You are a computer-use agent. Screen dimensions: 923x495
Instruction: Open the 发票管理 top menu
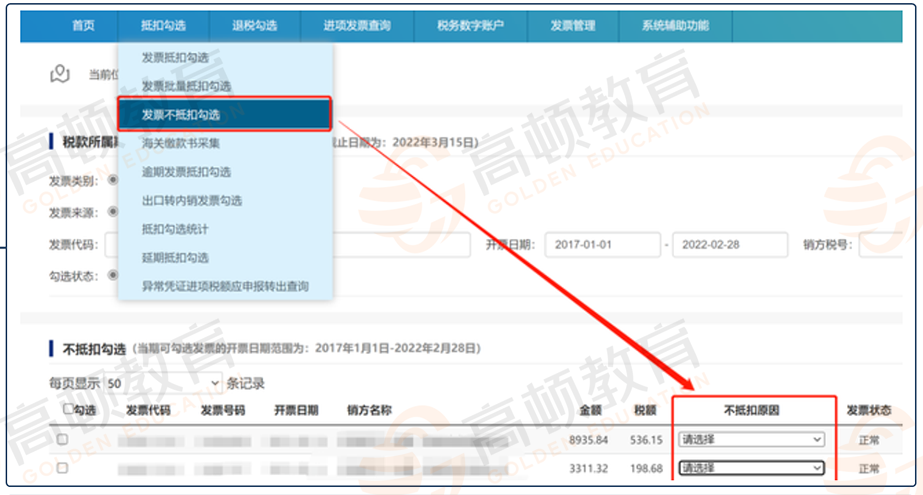[x=572, y=26]
